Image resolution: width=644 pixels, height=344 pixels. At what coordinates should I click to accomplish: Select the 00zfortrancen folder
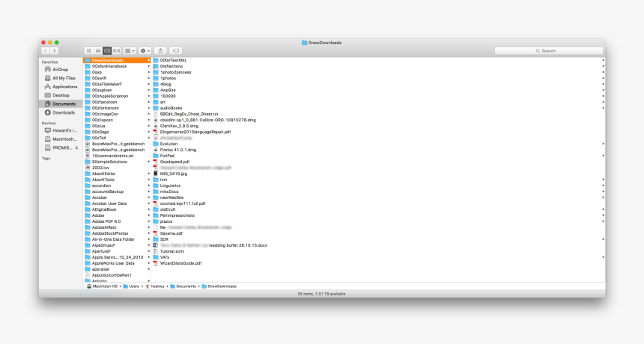(x=117, y=108)
